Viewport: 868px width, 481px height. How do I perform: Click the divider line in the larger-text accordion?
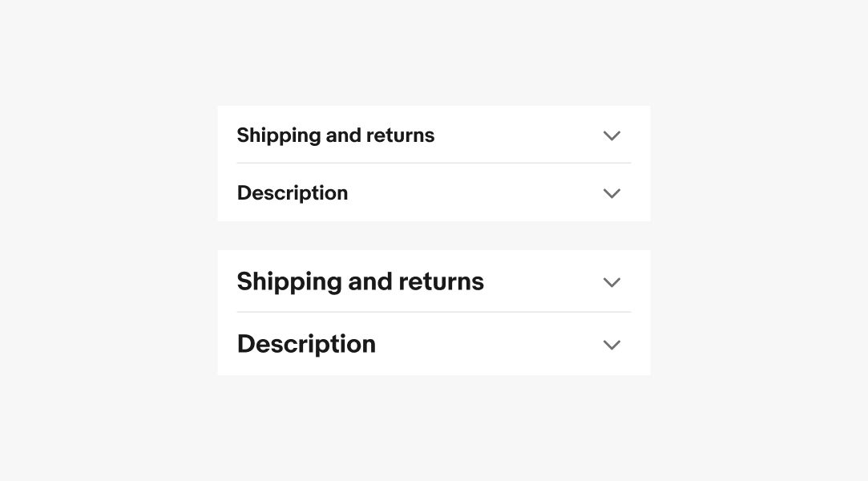(434, 312)
